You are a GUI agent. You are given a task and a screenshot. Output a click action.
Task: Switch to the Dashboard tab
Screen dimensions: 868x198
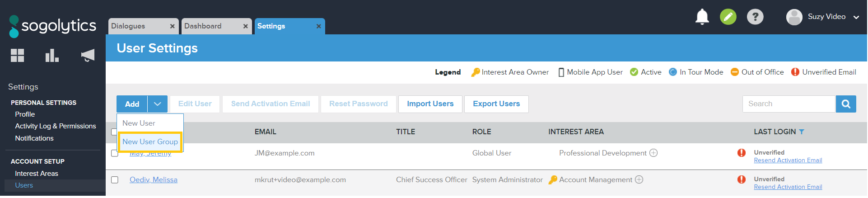(x=203, y=26)
